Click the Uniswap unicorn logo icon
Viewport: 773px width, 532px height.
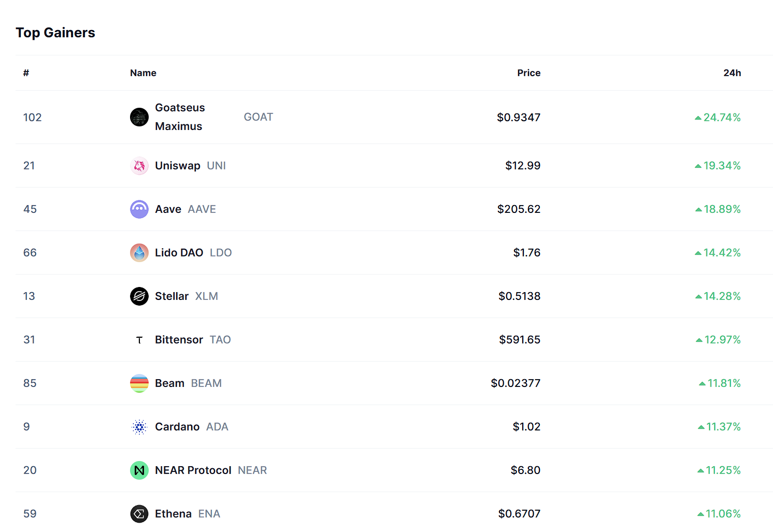tap(139, 166)
